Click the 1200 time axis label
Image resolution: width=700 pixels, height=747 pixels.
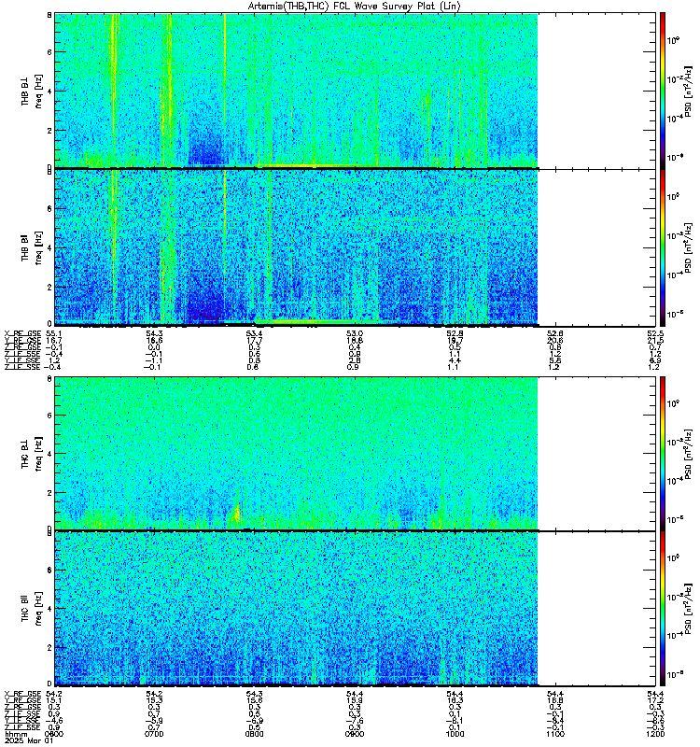[655, 734]
